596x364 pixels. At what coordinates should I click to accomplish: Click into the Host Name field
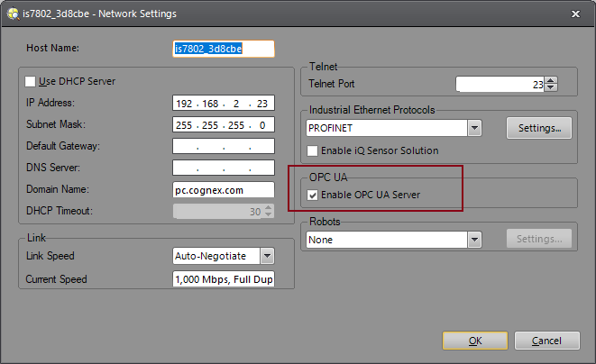click(223, 49)
